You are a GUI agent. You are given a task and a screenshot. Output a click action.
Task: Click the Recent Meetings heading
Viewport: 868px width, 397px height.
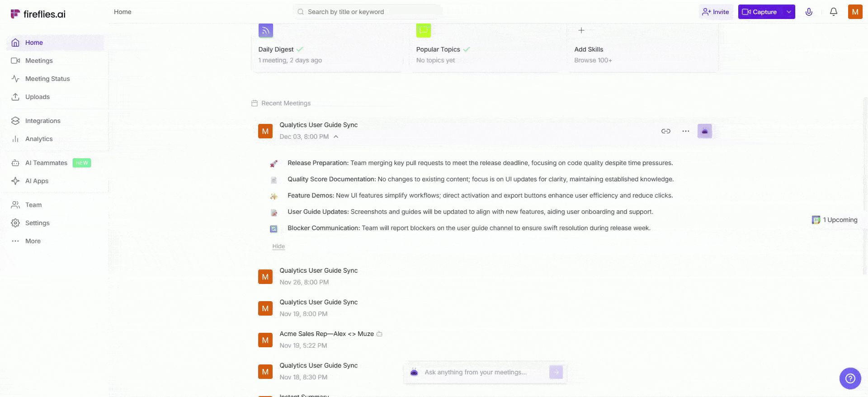click(x=286, y=103)
